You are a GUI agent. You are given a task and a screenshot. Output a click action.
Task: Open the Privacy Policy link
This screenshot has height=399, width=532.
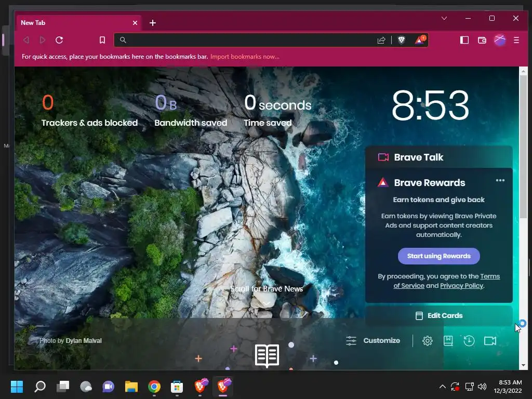(461, 286)
